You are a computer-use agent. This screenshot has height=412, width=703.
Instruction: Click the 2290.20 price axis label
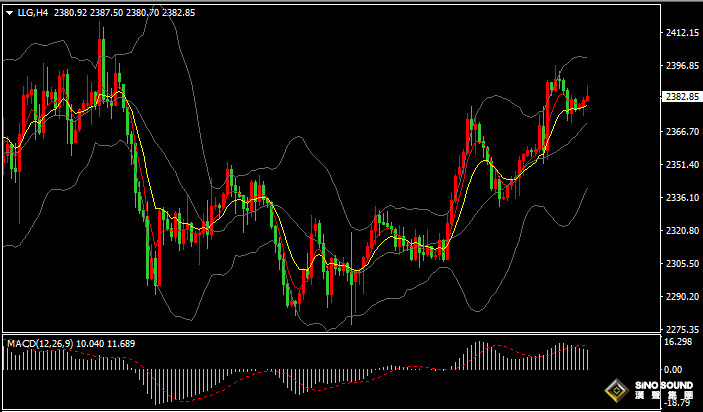point(681,297)
